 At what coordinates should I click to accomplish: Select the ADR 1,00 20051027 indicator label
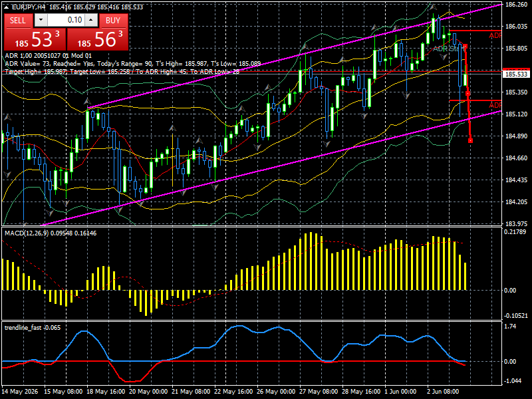coord(48,56)
